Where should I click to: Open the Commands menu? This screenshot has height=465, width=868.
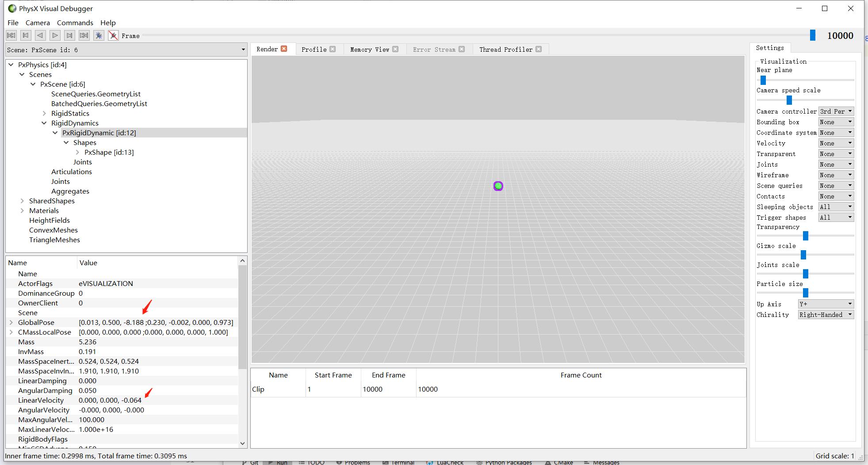[x=75, y=23]
